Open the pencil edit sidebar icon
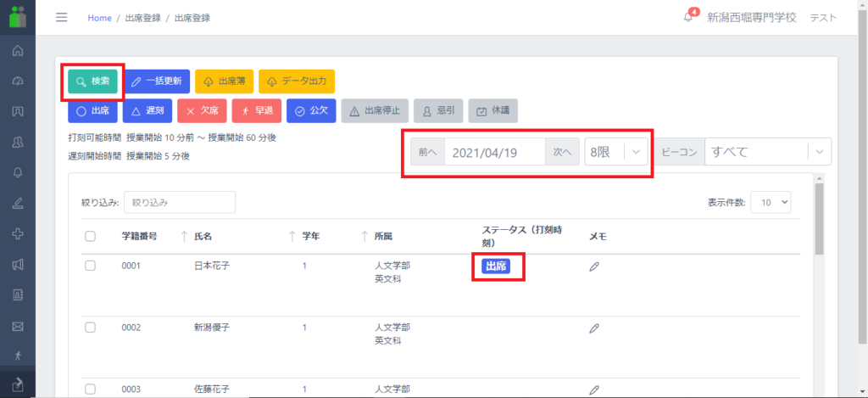868x398 pixels. pos(18,203)
